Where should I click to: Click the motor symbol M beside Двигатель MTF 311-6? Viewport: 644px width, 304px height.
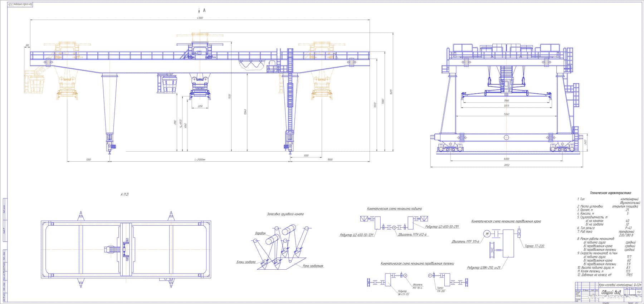tap(487, 234)
